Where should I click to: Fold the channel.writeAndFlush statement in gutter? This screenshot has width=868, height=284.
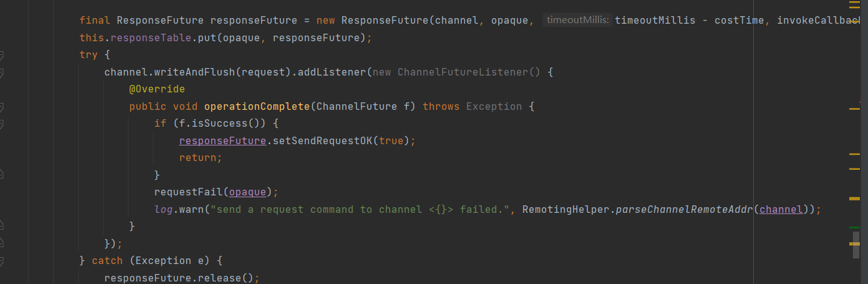point(2,73)
